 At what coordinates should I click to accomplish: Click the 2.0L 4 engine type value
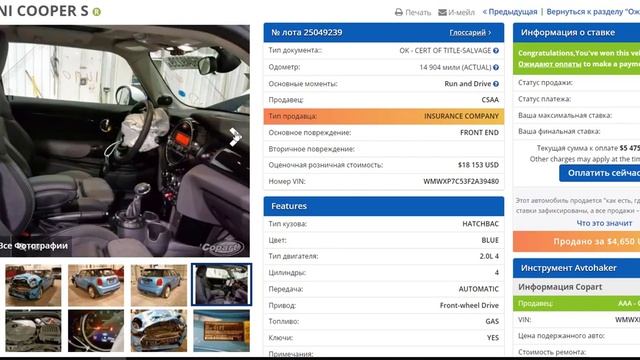489,256
